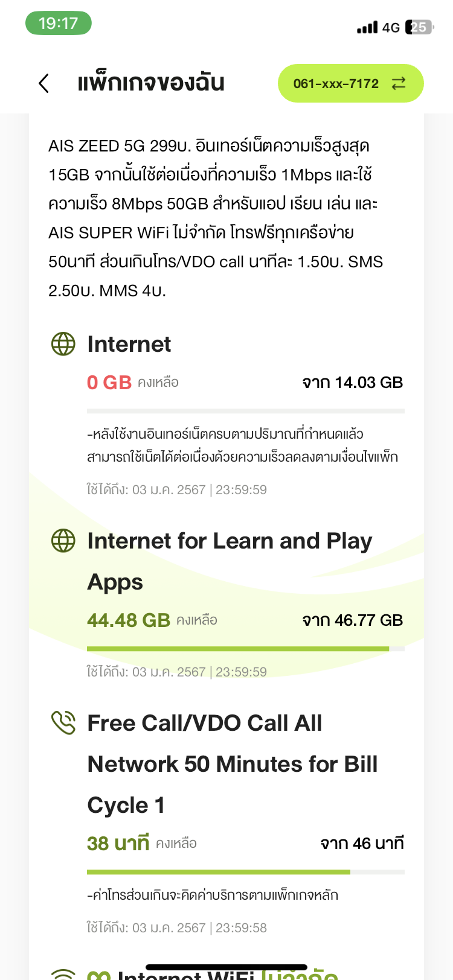The width and height of the screenshot is (453, 980).
Task: Tap the green 19:17 time pill
Action: 59,24
